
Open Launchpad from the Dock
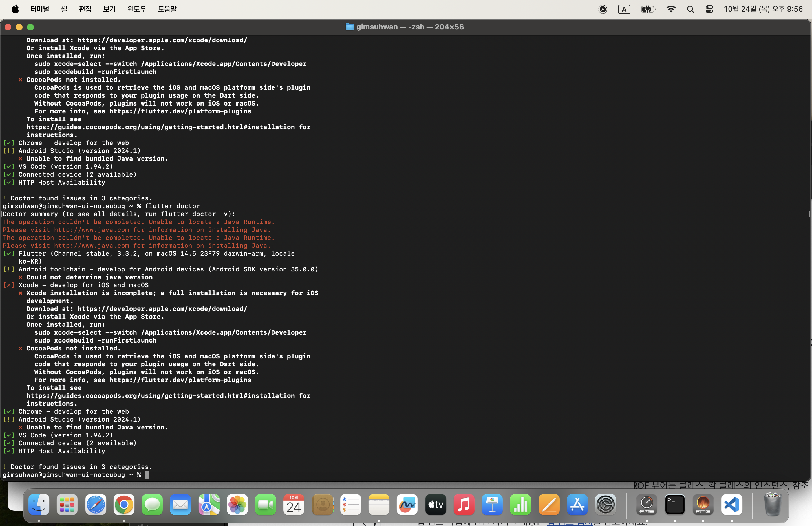point(67,505)
